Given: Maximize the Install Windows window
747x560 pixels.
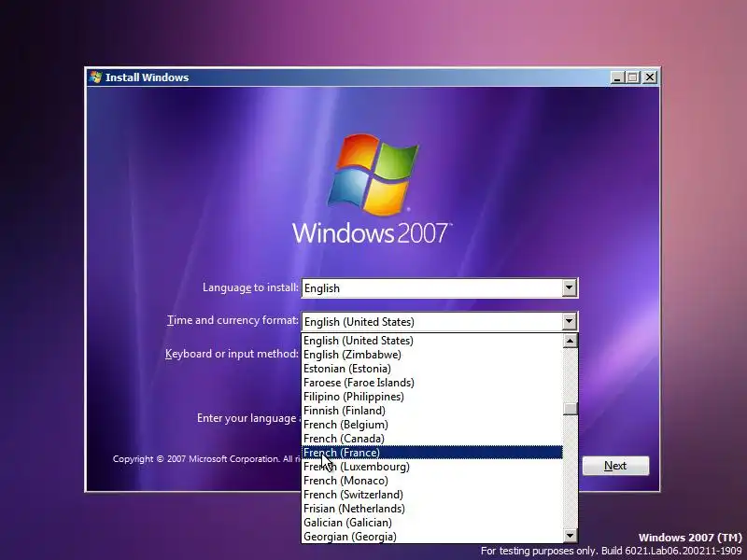Looking at the screenshot, I should (x=633, y=77).
